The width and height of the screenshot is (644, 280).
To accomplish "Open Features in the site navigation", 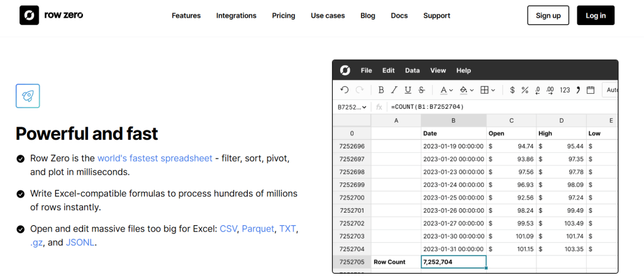I will click(186, 16).
